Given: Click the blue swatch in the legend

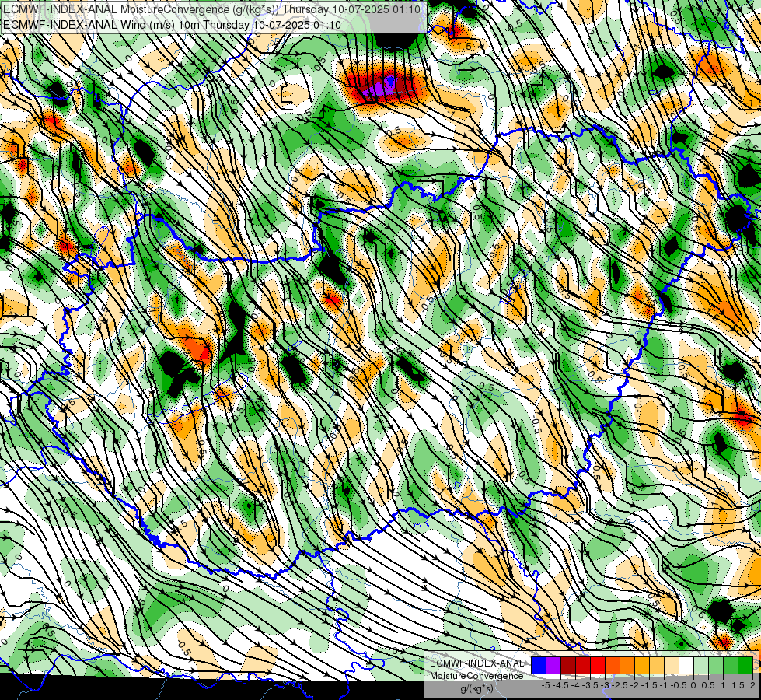Looking at the screenshot, I should click(x=539, y=665).
